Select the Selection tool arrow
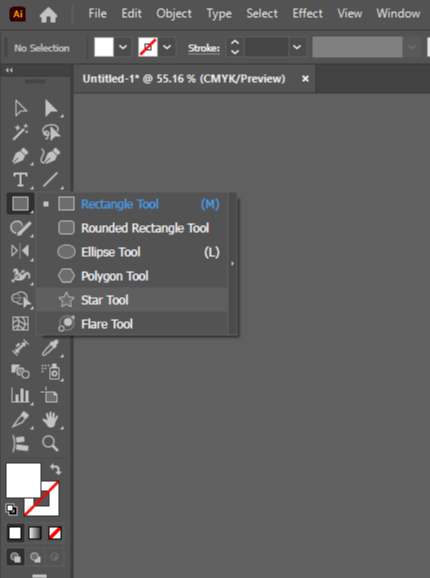 tap(20, 108)
